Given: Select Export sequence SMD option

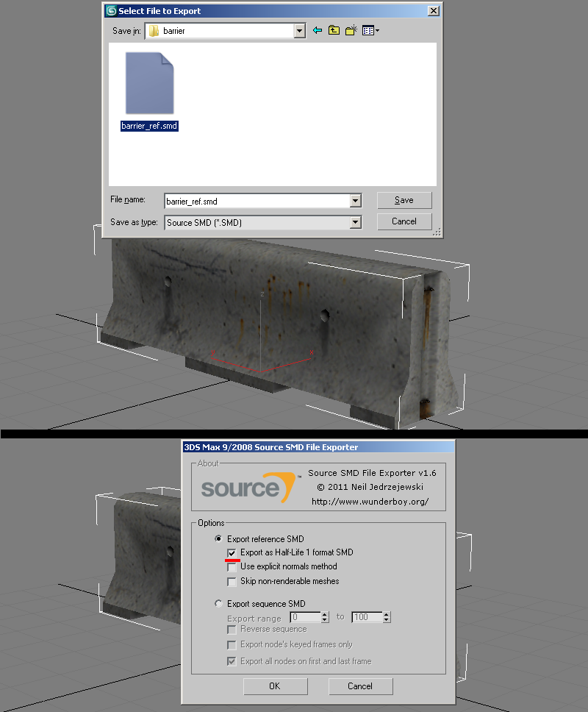Looking at the screenshot, I should coord(218,604).
